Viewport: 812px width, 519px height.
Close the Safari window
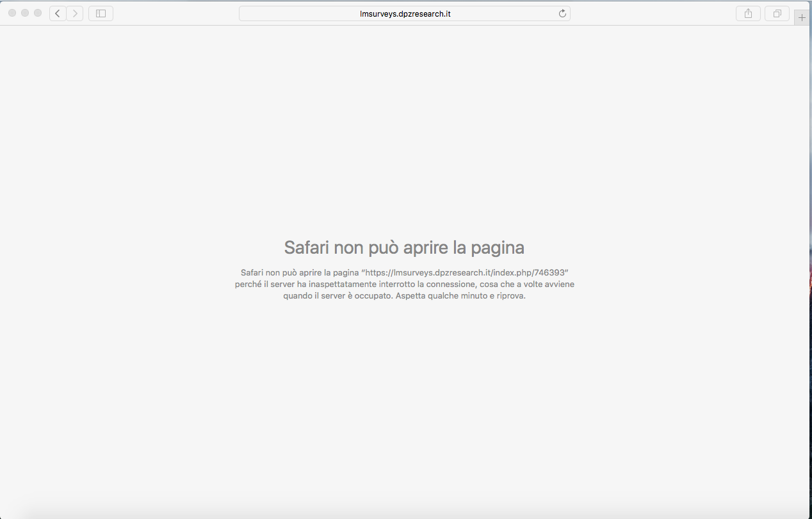tap(12, 13)
